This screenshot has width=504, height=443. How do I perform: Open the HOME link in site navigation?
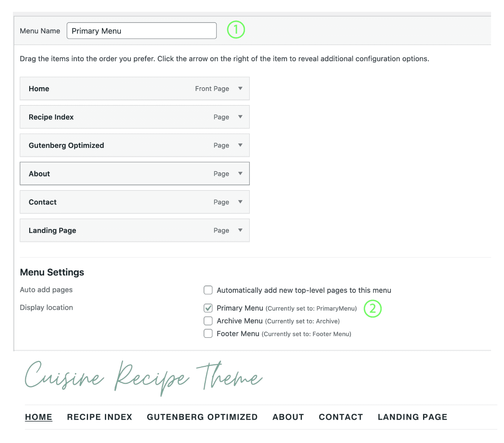(38, 417)
